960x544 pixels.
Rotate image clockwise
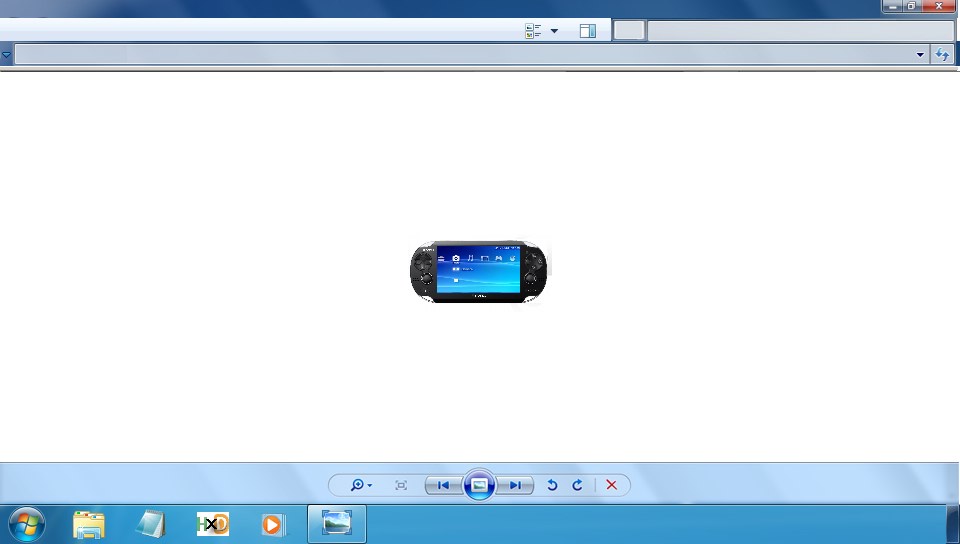(x=577, y=485)
